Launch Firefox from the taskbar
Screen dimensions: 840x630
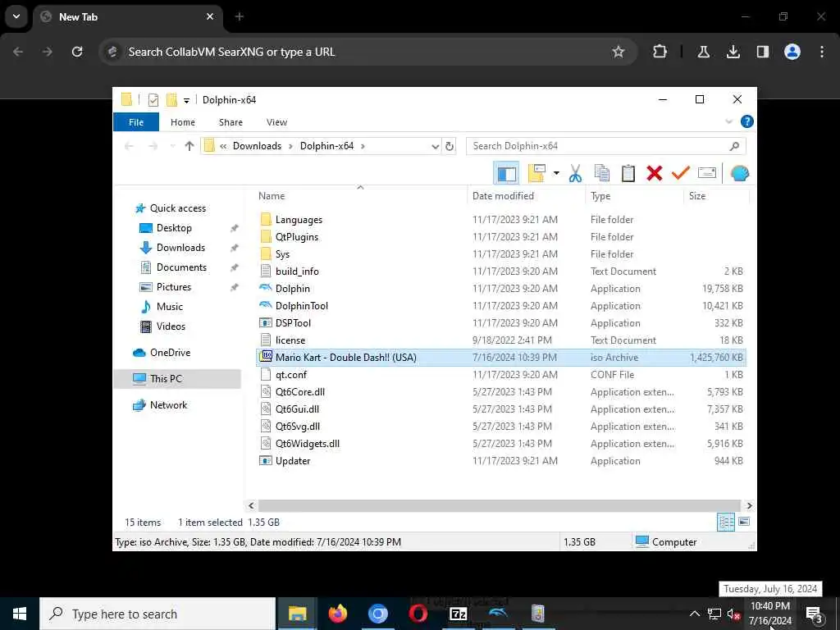click(337, 614)
